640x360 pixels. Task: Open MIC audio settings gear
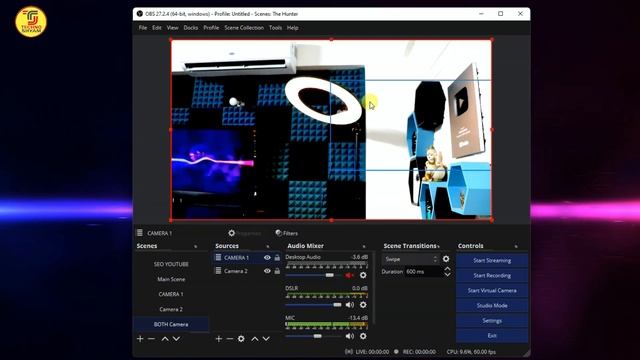click(x=363, y=336)
